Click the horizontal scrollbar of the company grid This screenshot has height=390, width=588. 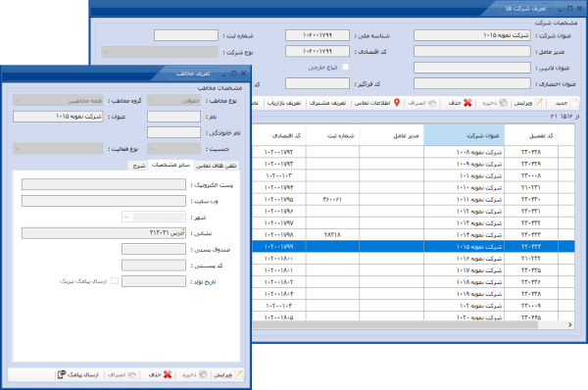coord(396,324)
